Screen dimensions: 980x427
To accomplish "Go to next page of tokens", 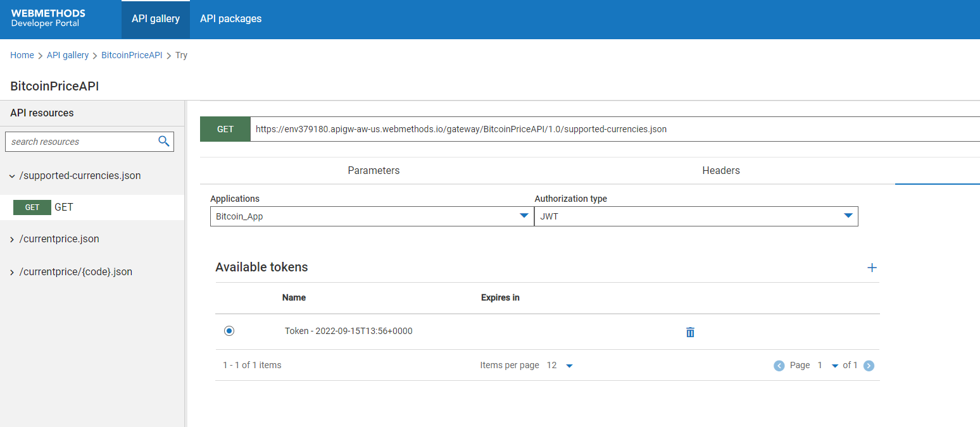I will click(869, 366).
